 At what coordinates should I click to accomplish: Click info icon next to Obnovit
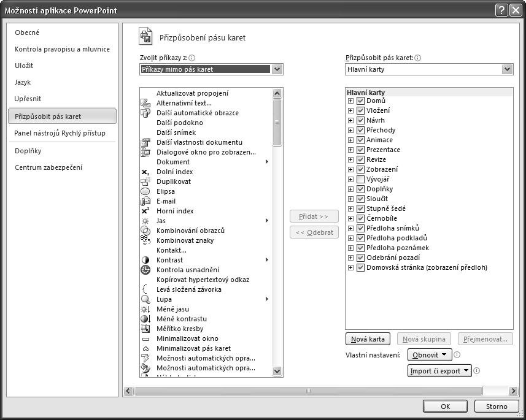tap(457, 354)
